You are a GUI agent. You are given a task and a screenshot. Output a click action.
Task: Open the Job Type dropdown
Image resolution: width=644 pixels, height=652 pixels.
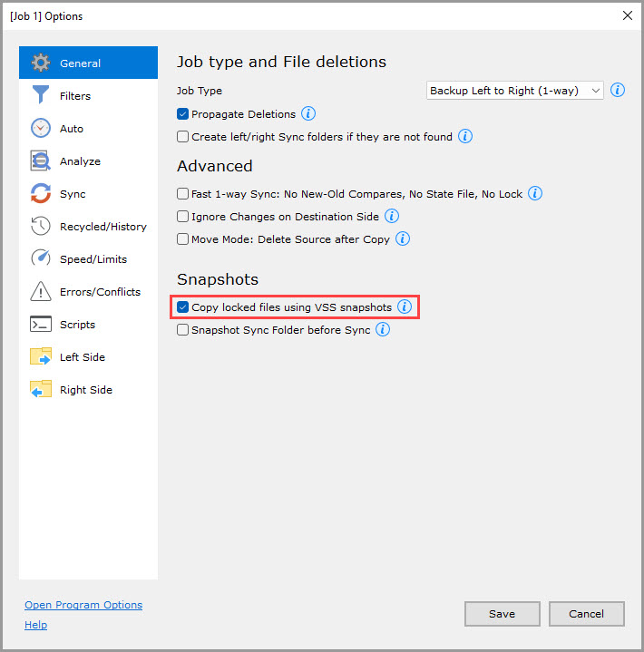click(x=514, y=91)
